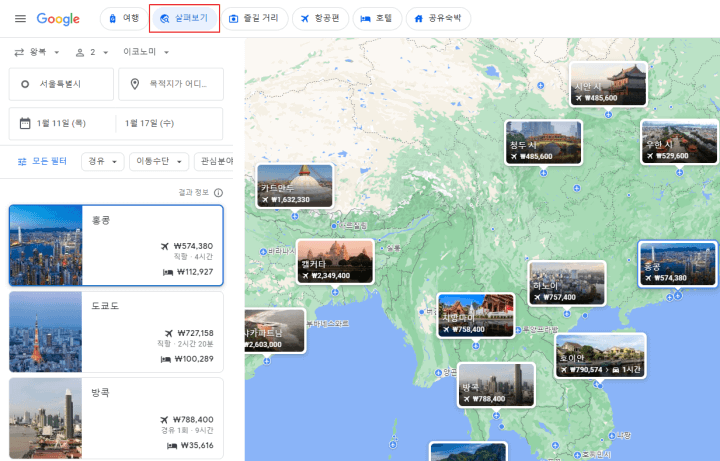Open the 공유숙박 vacation rentals tab
Viewport: 720px width, 461px height.
pyautogui.click(x=438, y=18)
